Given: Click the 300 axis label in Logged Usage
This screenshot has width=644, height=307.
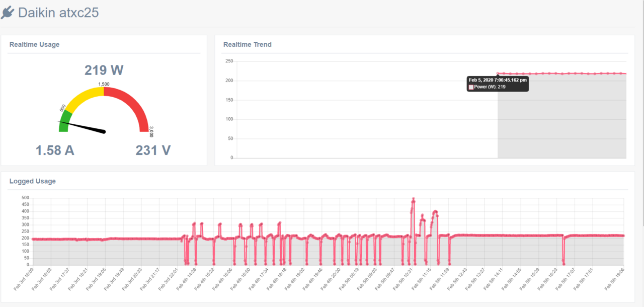Looking at the screenshot, I should coord(26,224).
